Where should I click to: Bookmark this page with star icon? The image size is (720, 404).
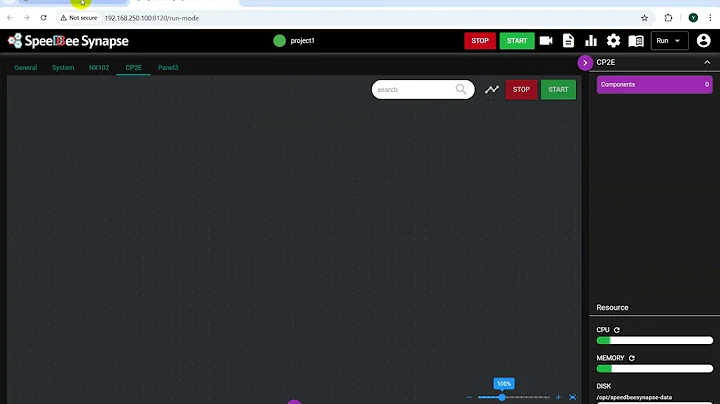[644, 18]
